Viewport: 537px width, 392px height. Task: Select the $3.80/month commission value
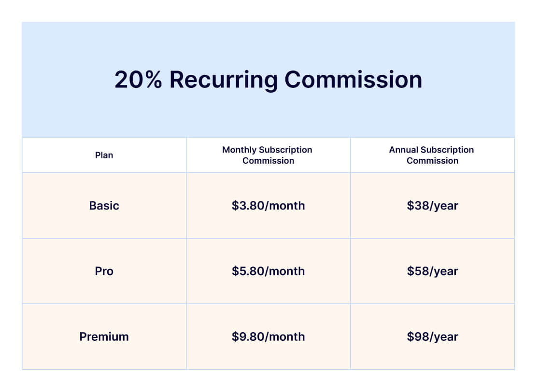click(x=268, y=206)
